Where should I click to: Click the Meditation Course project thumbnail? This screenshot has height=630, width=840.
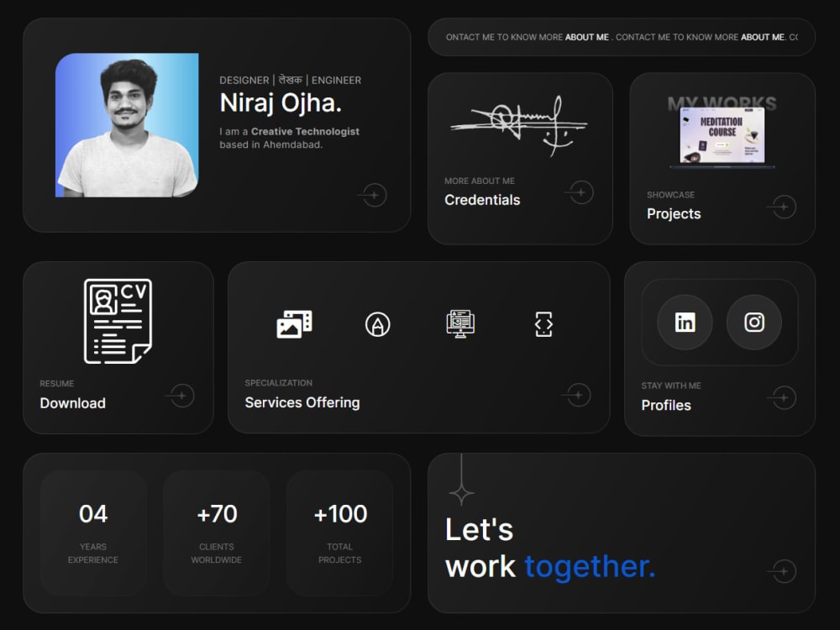point(721,134)
